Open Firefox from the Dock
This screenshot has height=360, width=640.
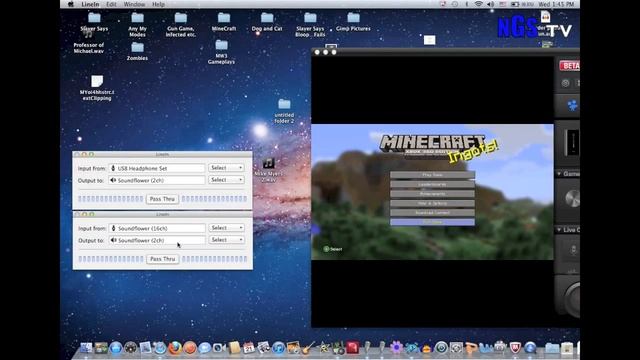(175, 348)
